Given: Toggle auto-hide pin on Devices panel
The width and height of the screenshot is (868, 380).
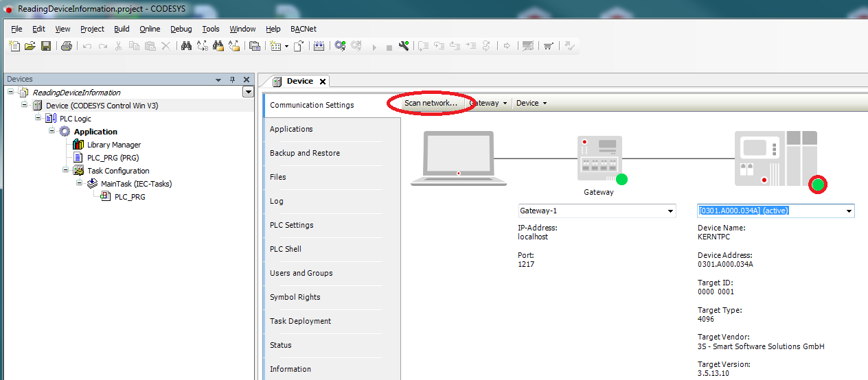Looking at the screenshot, I should [x=233, y=80].
